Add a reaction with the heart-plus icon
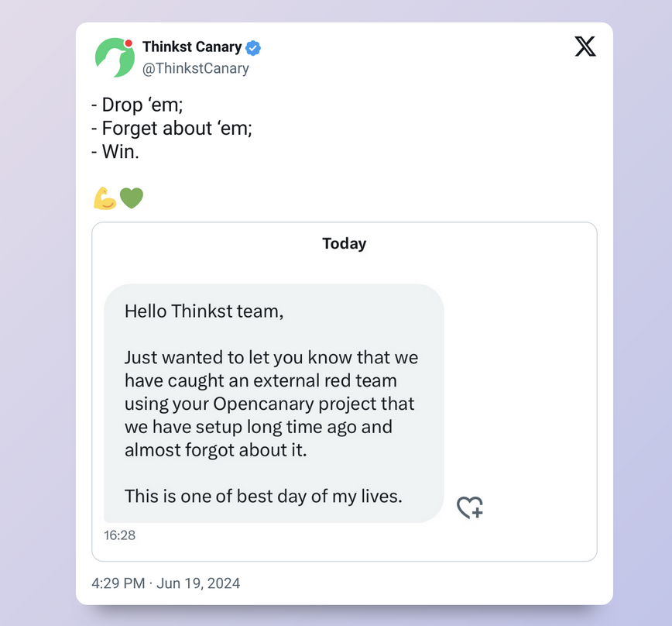Viewport: 672px width, 626px height. click(x=470, y=507)
